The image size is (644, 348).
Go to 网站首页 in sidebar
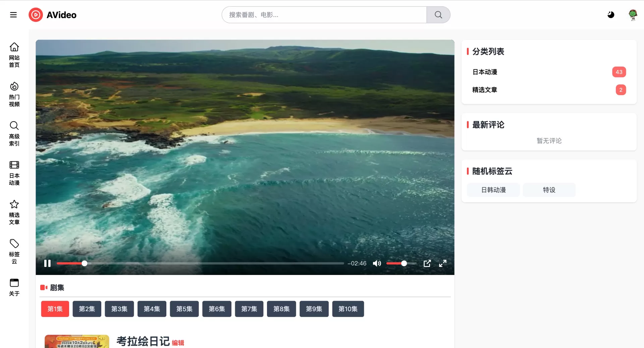tap(14, 55)
